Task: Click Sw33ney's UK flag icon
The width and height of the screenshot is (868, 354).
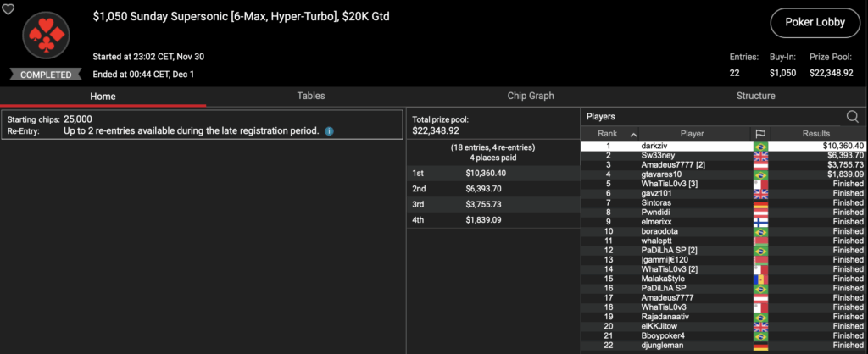Action: pyautogui.click(x=760, y=156)
